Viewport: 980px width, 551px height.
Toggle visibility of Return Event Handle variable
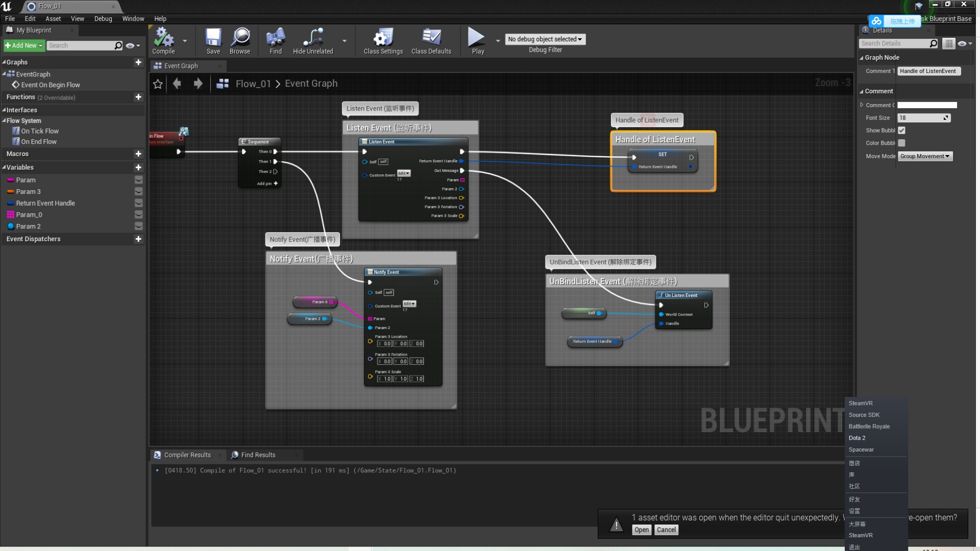pyautogui.click(x=138, y=203)
